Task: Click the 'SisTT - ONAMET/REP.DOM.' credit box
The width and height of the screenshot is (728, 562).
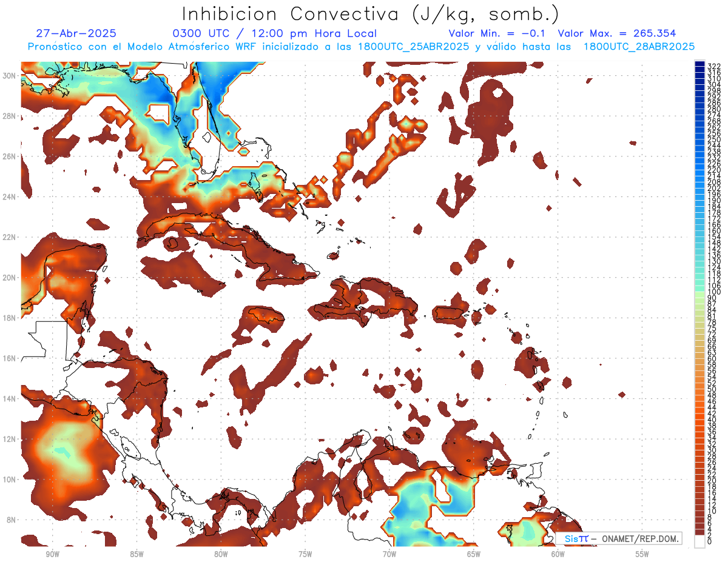Action: 619,538
